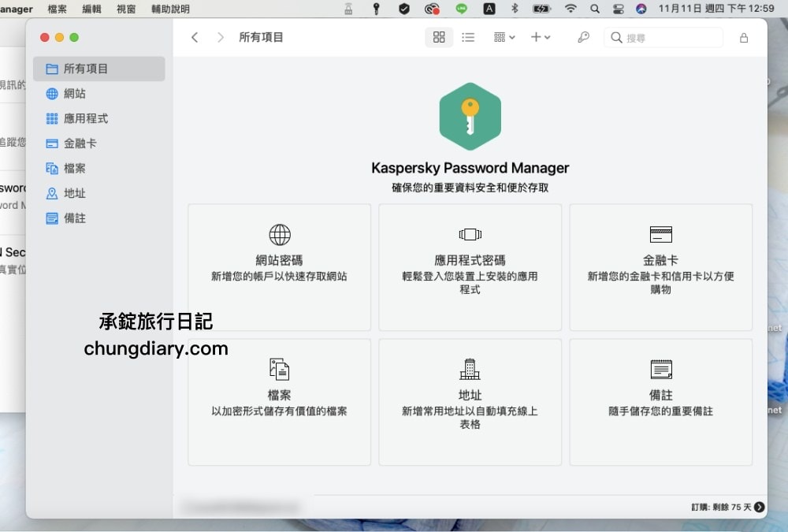
Task: Open 應用程式 from the sidebar
Action: click(87, 118)
